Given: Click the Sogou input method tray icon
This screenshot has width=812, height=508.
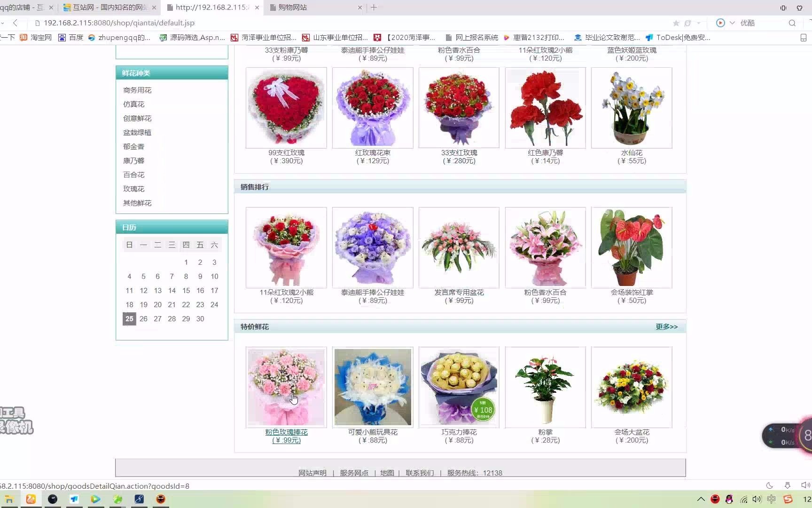Looking at the screenshot, I should tap(788, 500).
